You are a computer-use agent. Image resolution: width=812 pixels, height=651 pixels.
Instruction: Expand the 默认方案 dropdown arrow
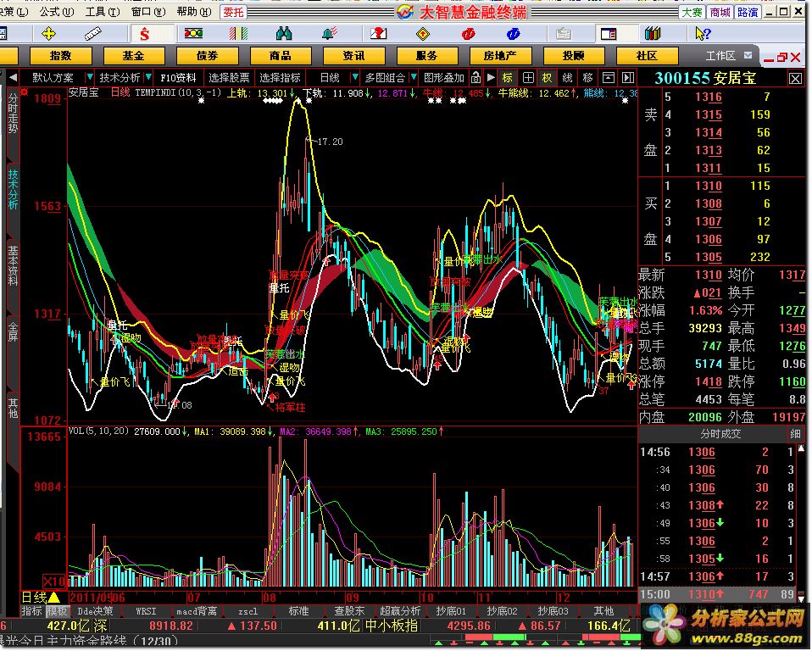click(x=90, y=78)
